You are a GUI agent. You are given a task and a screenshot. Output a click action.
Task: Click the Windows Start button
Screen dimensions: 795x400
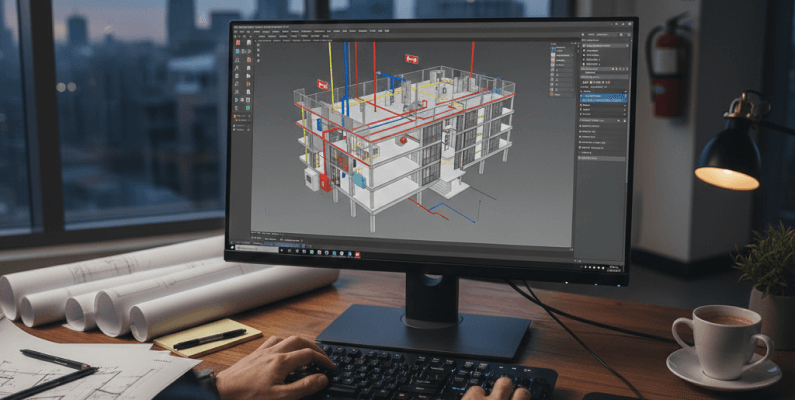(233, 246)
